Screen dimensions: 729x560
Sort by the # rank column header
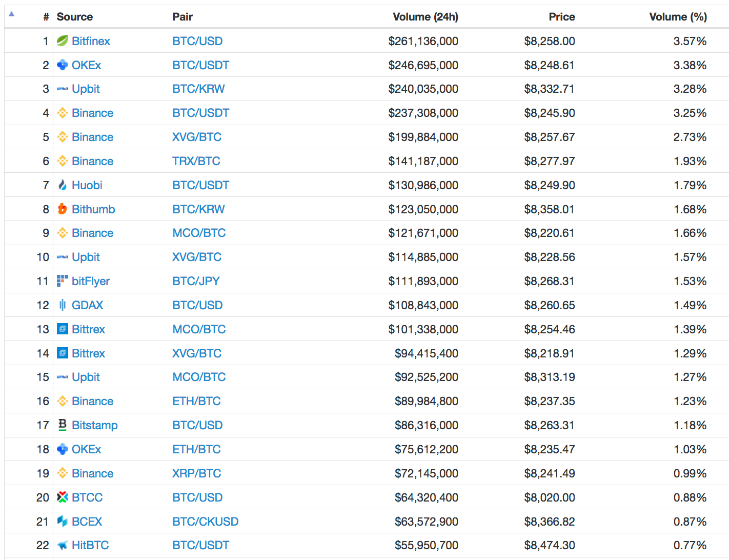[x=46, y=17]
